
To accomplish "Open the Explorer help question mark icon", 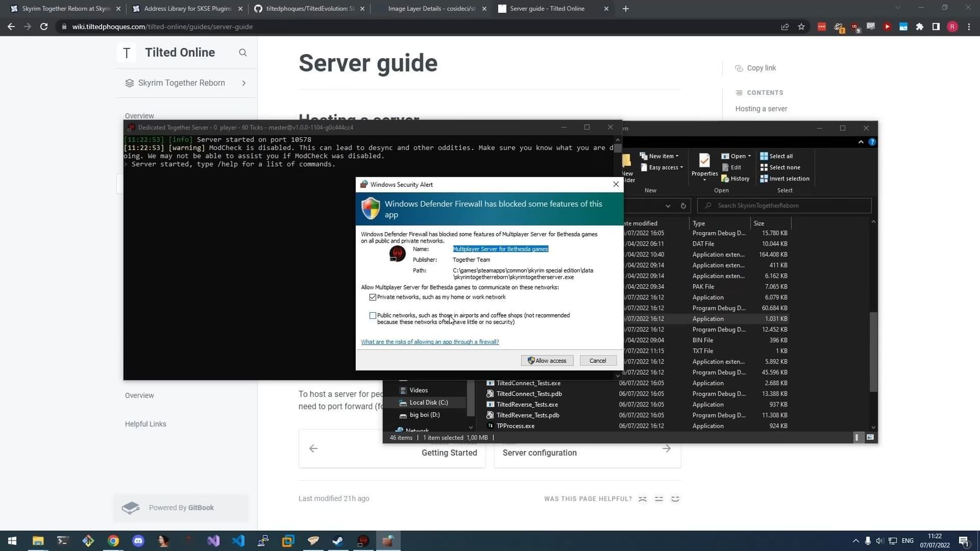I will pos(872,142).
